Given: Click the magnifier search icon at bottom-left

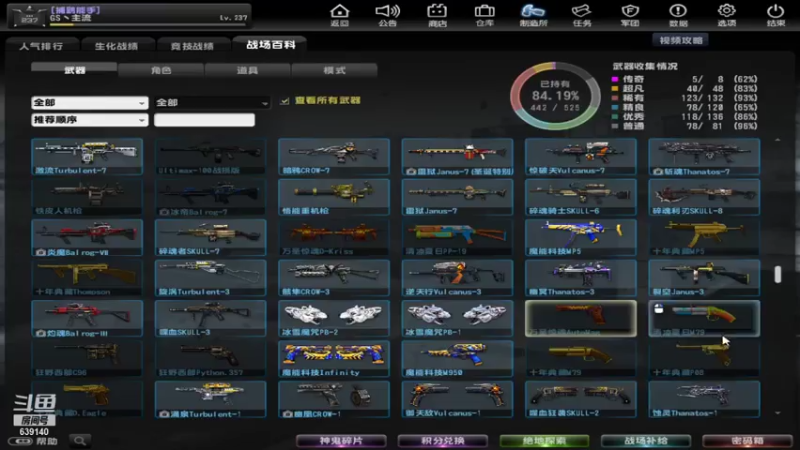Looking at the screenshot, I should (80, 440).
